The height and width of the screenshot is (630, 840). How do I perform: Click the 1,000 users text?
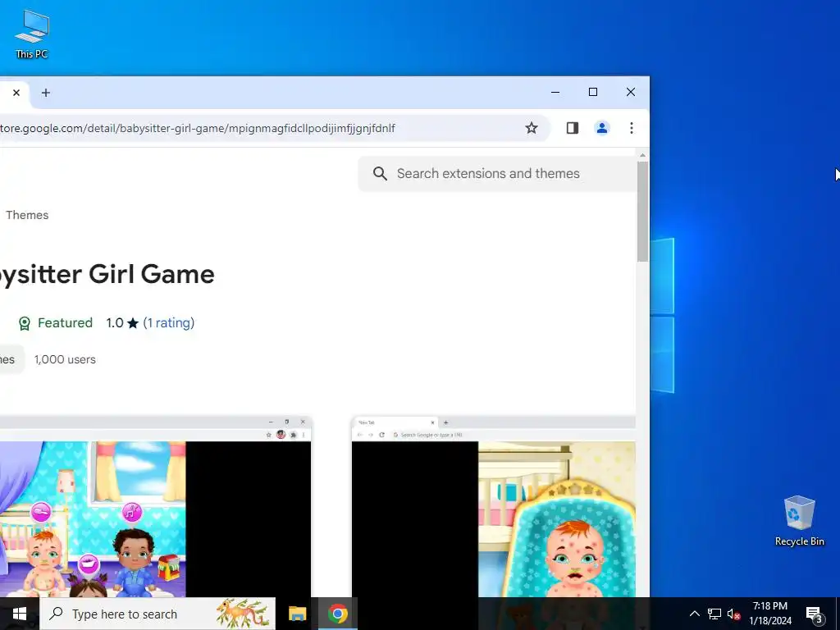[65, 359]
